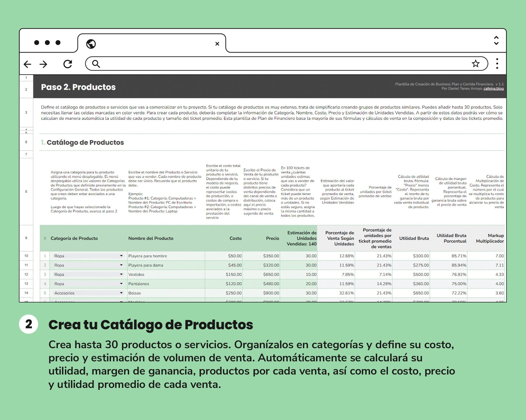Viewport: 526px width, 420px height.
Task: Click the browser back arrow
Action: [28, 64]
